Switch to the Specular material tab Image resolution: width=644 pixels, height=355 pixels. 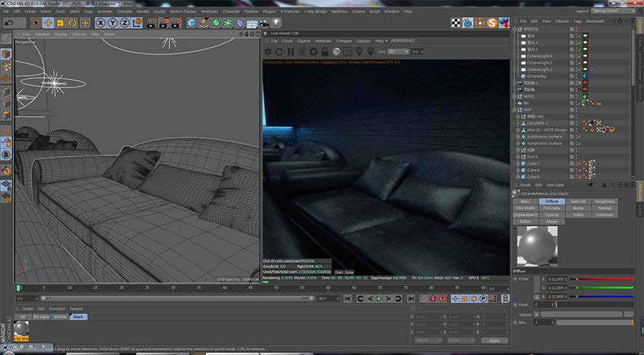click(578, 202)
